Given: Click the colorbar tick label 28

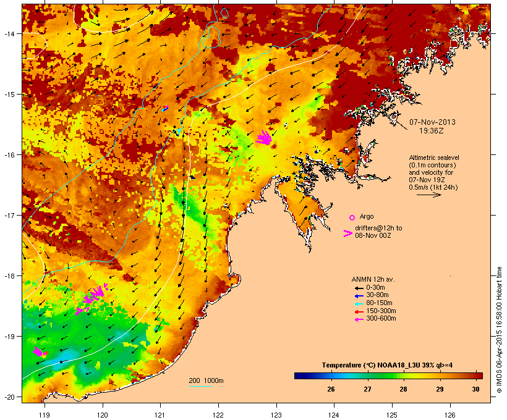Looking at the screenshot, I should 403,389.
